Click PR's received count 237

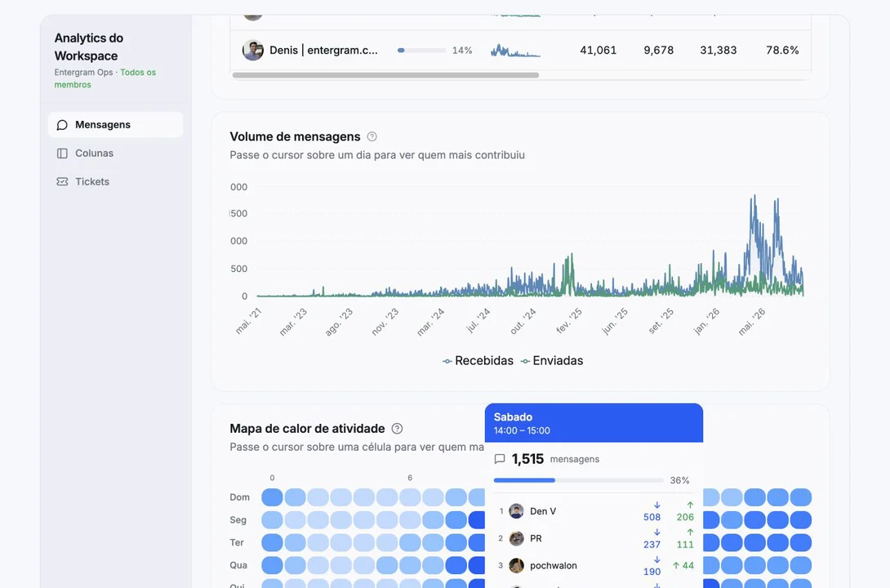click(x=652, y=544)
